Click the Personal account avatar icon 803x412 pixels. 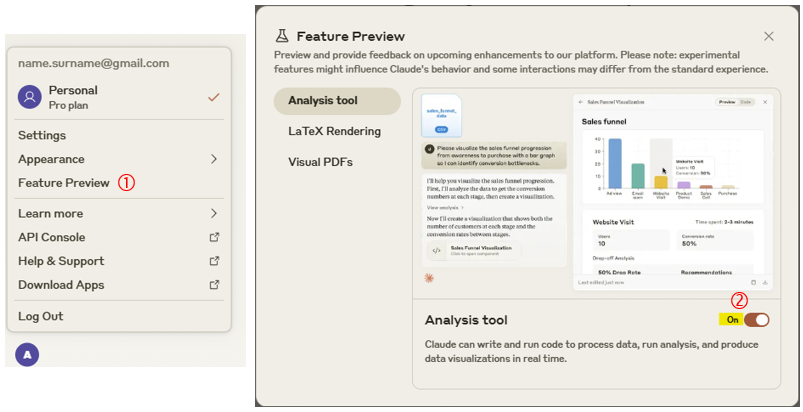pyautogui.click(x=30, y=97)
